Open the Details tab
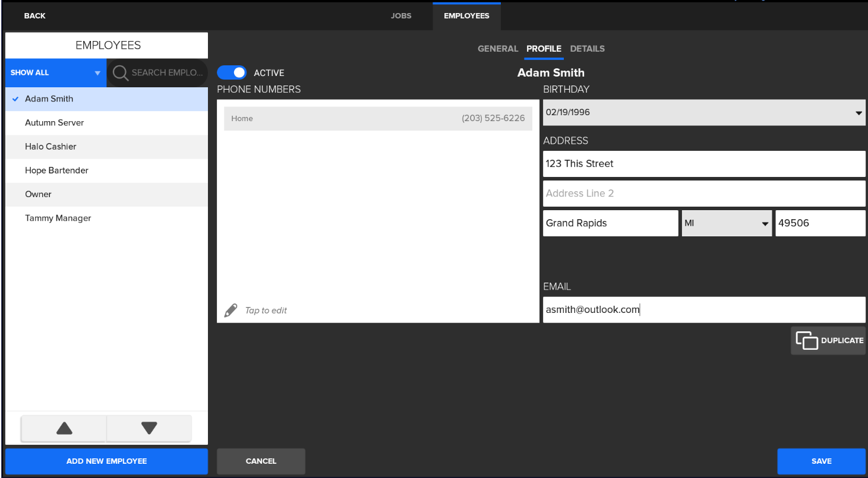Viewport: 868px width, 478px height. coord(587,49)
